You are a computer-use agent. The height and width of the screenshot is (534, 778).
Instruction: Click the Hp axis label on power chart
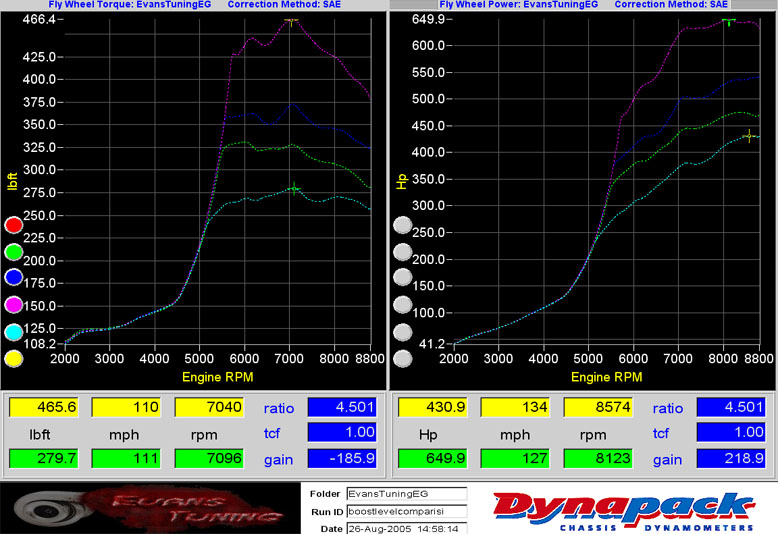(x=401, y=182)
